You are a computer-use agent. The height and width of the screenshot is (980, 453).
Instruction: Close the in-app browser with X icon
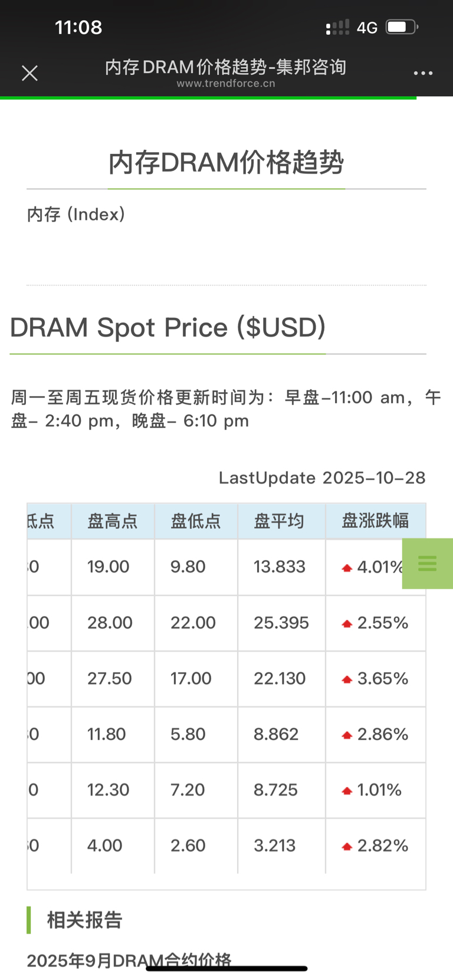coord(29,73)
